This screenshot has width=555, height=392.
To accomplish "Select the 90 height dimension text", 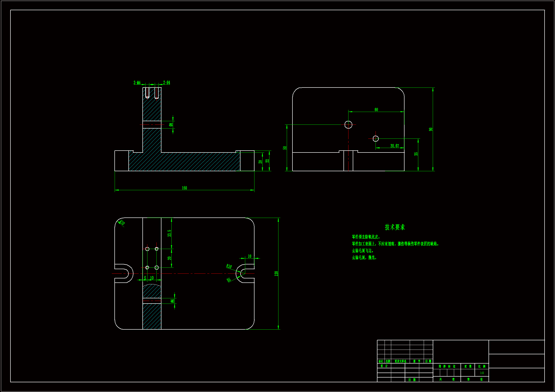I will (431, 129).
